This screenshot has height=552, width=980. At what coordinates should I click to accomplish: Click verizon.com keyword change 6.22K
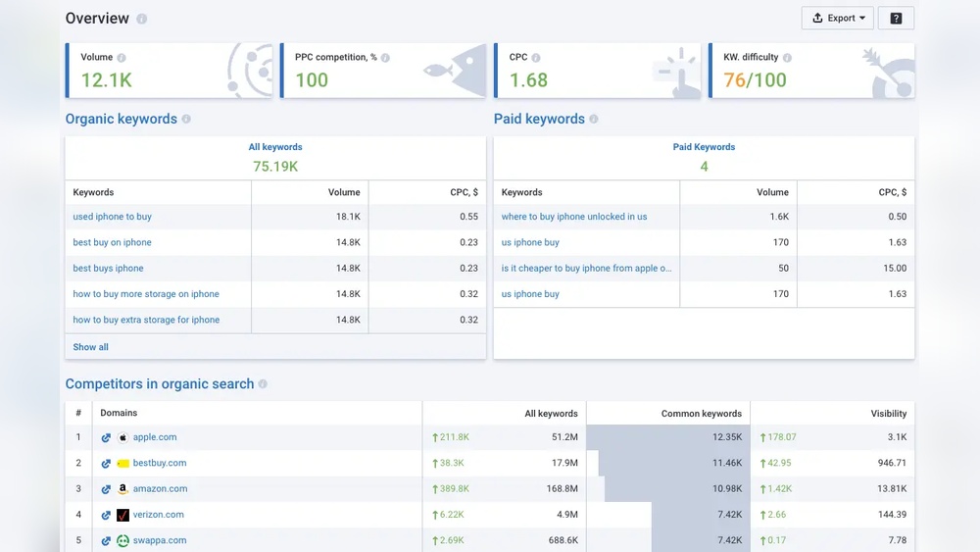pyautogui.click(x=448, y=515)
